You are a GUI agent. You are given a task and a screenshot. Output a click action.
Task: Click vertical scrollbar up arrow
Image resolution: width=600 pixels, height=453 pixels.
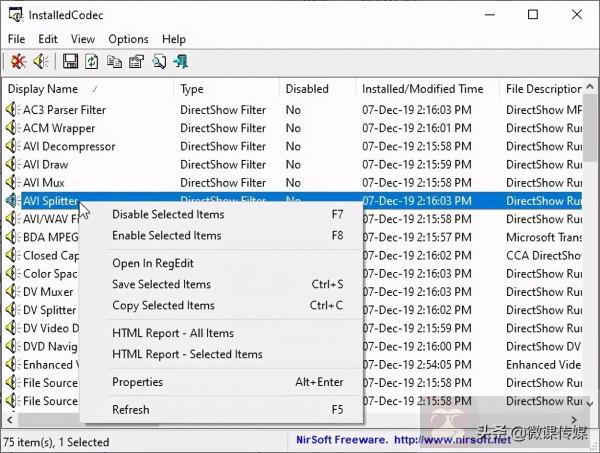[x=590, y=87]
